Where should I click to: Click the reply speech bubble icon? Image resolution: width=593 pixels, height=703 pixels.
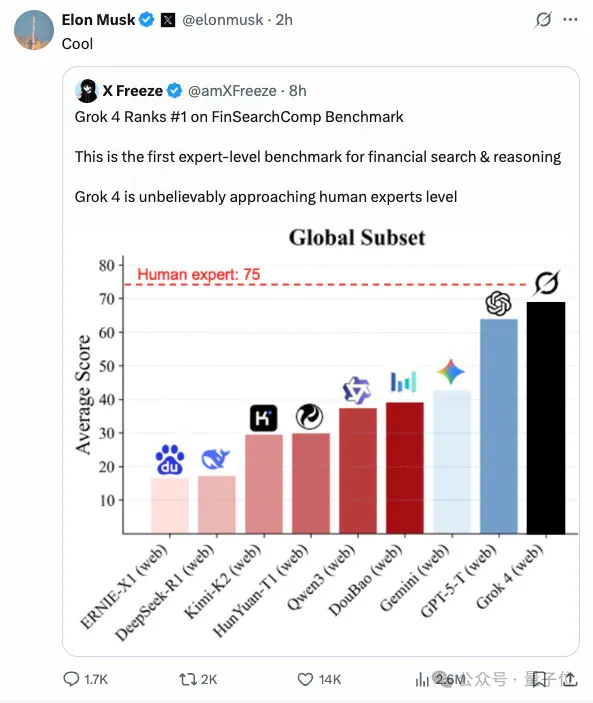(71, 679)
